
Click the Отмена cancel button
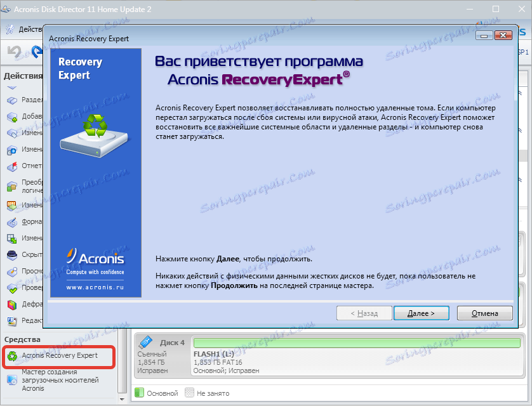[x=484, y=313]
